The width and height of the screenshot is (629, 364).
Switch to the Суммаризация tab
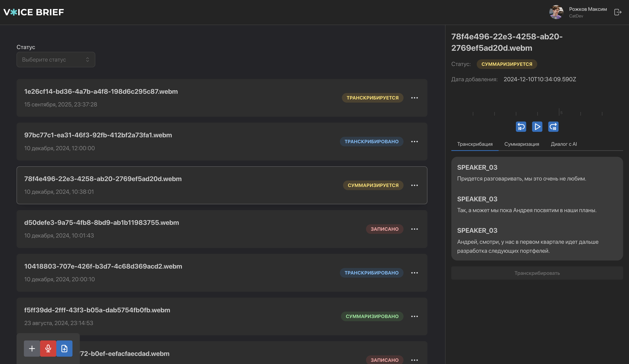(521, 144)
